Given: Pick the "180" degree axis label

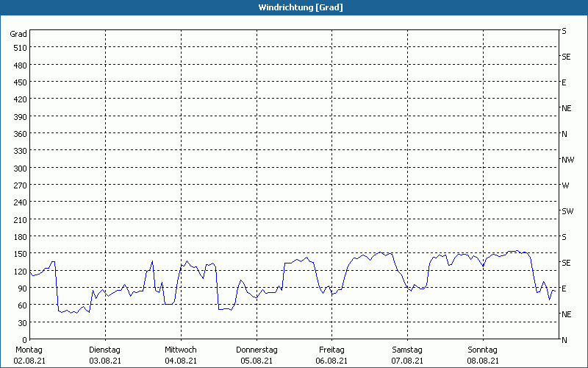Looking at the screenshot, I should click(21, 237).
